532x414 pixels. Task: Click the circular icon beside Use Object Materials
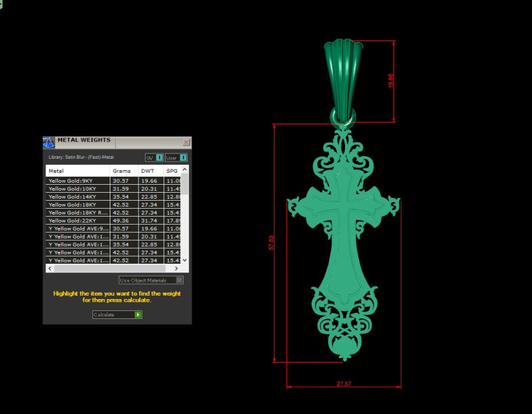click(x=179, y=281)
